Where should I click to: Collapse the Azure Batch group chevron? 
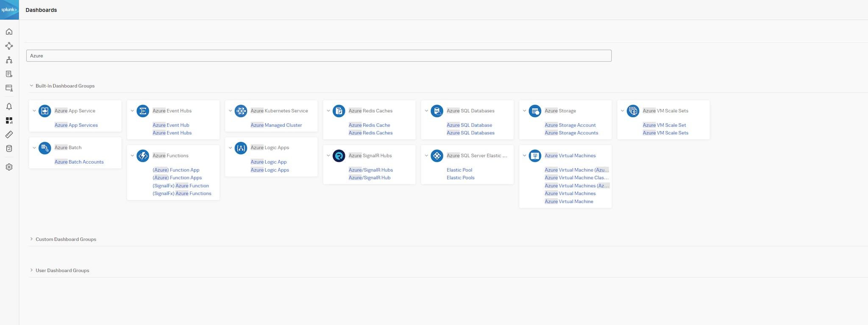pos(34,148)
